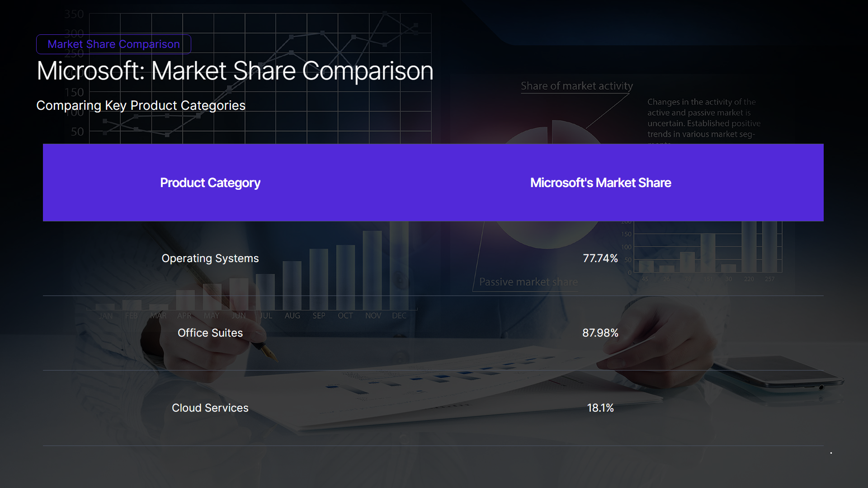The width and height of the screenshot is (868, 488).
Task: Select the Product Category column header
Action: 210,183
